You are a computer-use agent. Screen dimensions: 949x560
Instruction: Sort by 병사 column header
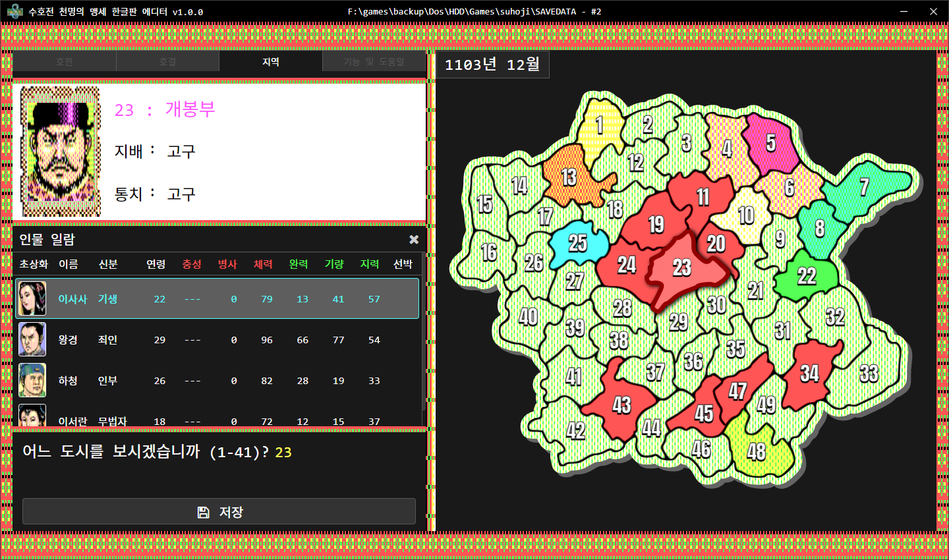click(x=227, y=264)
